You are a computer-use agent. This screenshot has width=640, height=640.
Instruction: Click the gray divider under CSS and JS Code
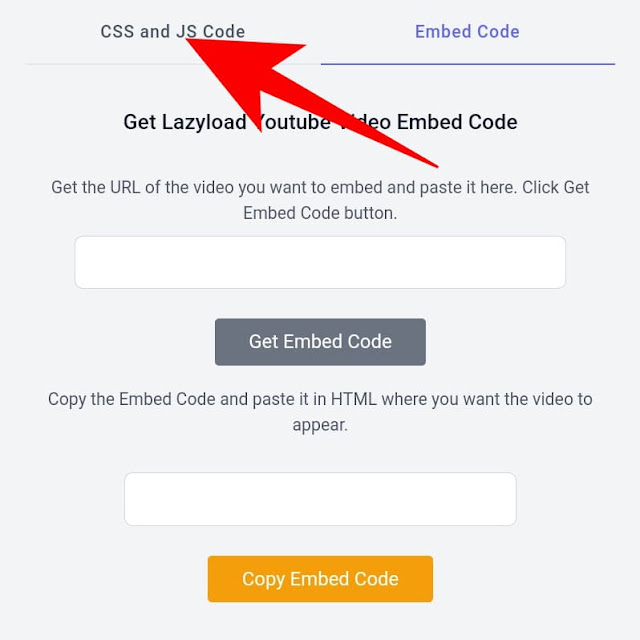(x=172, y=64)
